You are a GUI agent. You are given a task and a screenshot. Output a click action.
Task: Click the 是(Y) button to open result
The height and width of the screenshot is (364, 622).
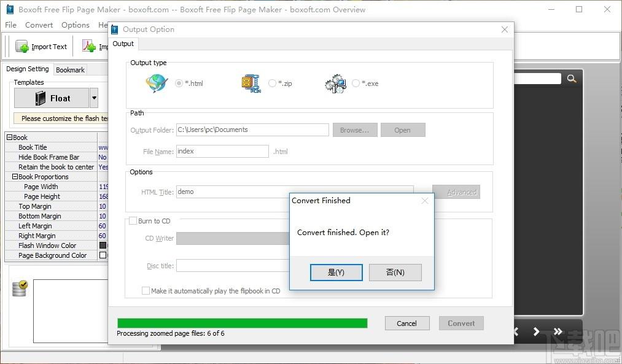[336, 273]
